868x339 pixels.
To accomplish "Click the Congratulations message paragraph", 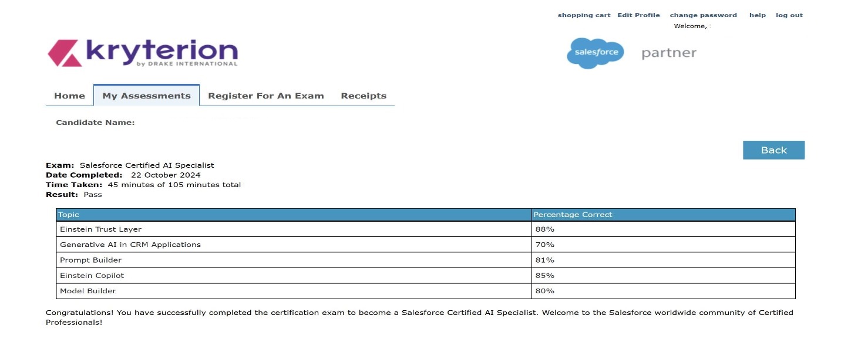I will click(x=419, y=317).
